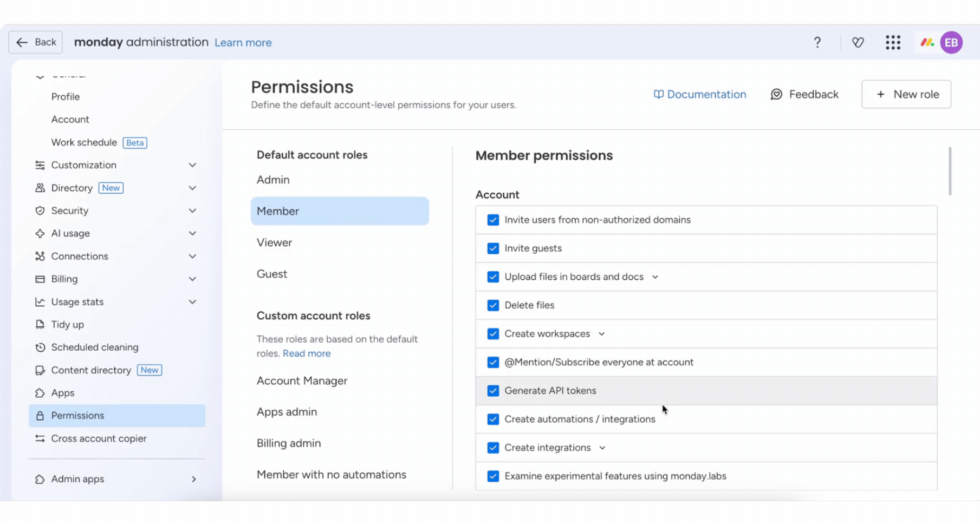Click the Billing card icon
Screen dimensions: 980x525
(40, 279)
